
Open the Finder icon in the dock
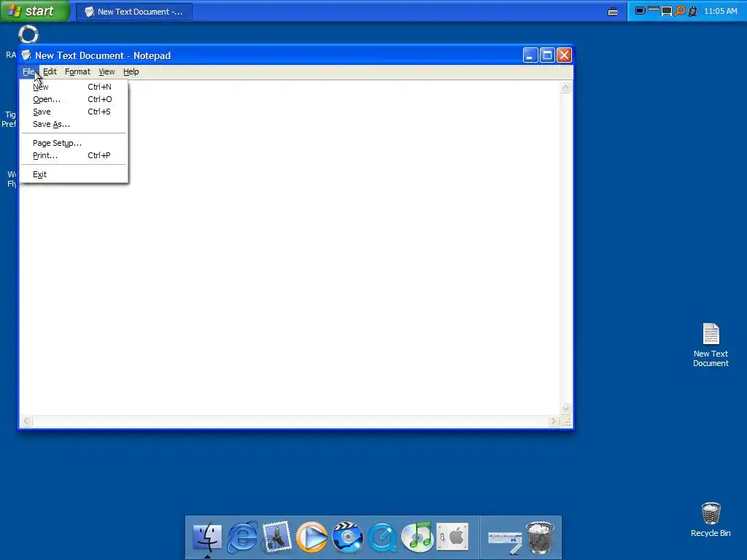(207, 537)
